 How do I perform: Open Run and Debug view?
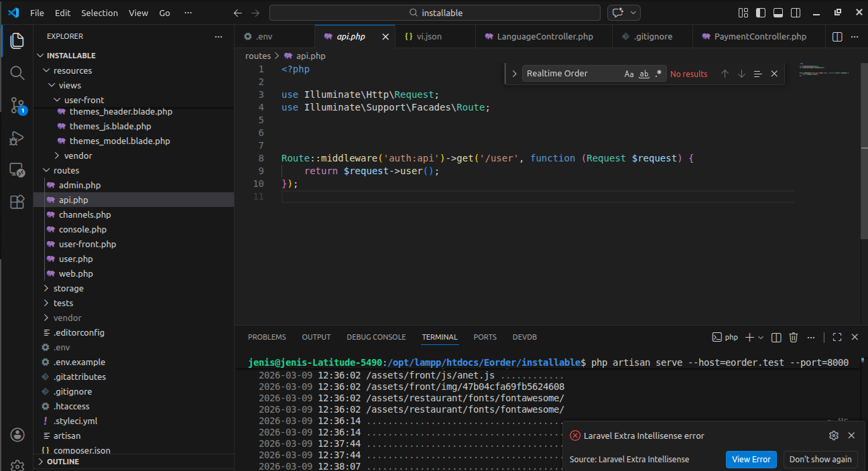click(17, 137)
